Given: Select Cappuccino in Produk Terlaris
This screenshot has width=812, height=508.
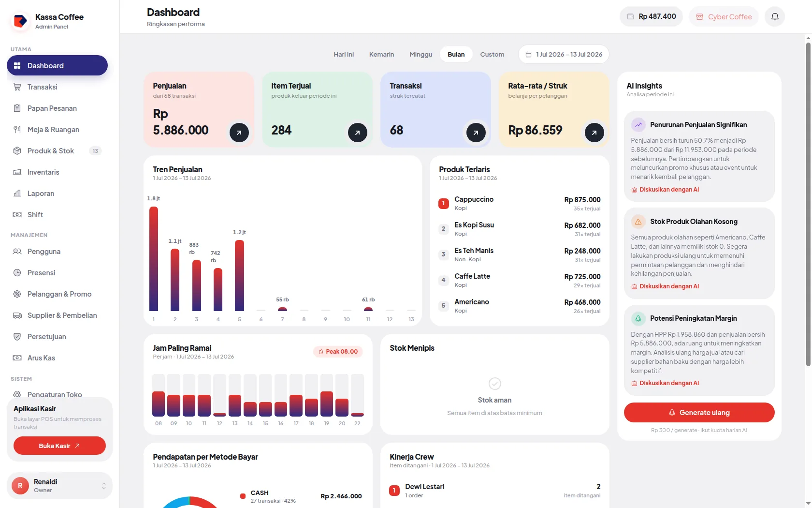Looking at the screenshot, I should [520, 204].
